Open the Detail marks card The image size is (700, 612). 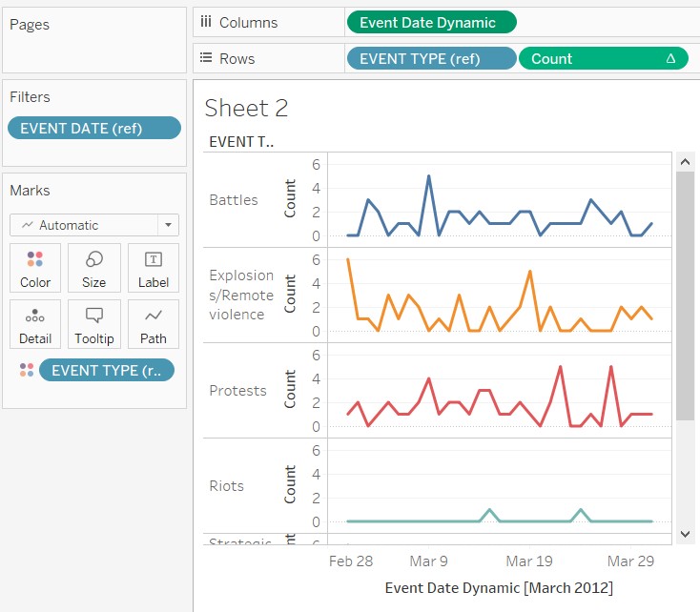point(35,325)
